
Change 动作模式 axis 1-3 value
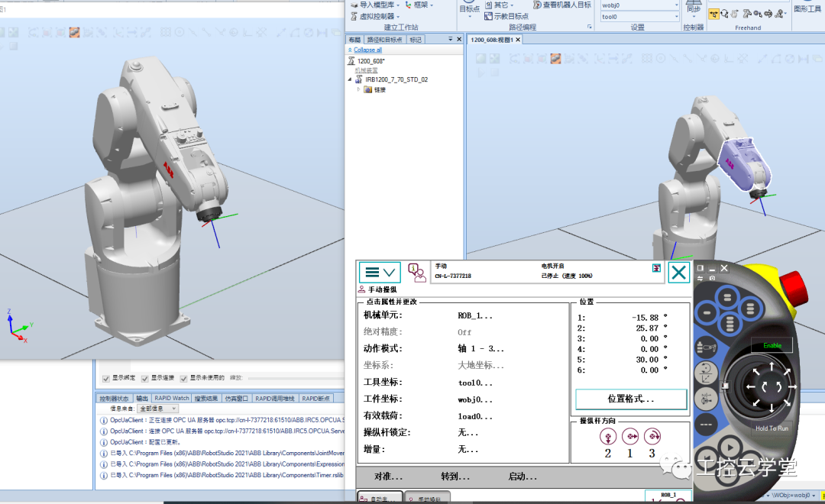480,348
